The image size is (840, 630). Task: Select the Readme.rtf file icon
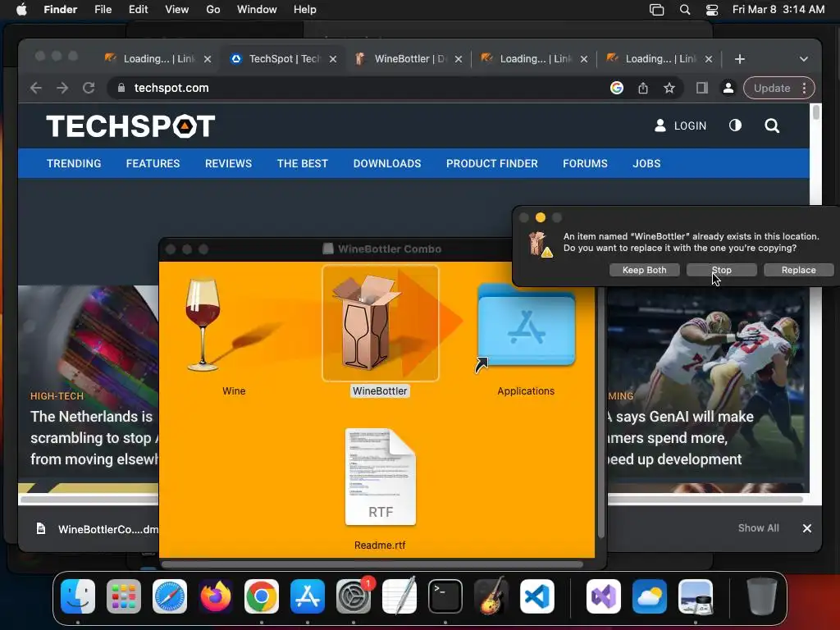(x=381, y=477)
